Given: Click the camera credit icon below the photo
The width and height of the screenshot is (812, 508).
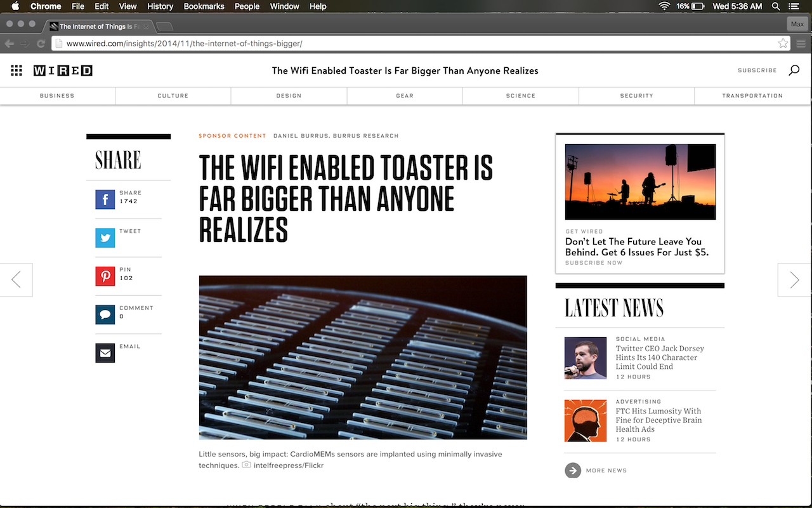Looking at the screenshot, I should (x=246, y=465).
